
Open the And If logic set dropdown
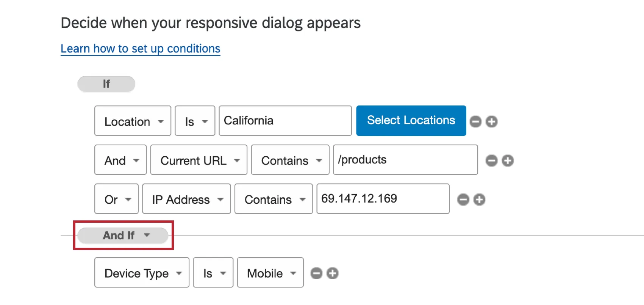coord(123,236)
